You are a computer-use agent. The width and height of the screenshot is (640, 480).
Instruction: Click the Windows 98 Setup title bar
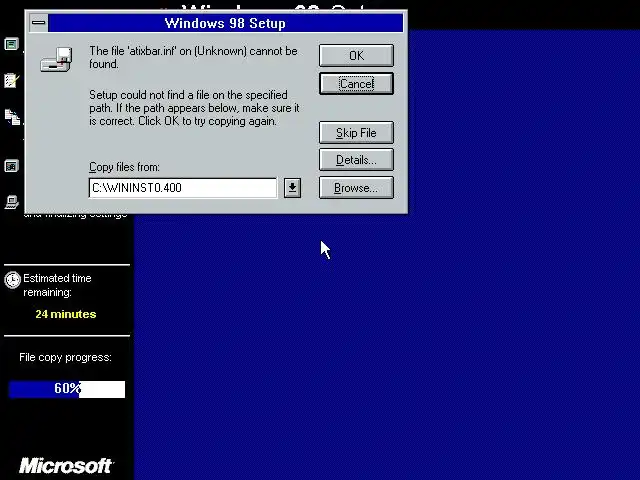[x=226, y=23]
